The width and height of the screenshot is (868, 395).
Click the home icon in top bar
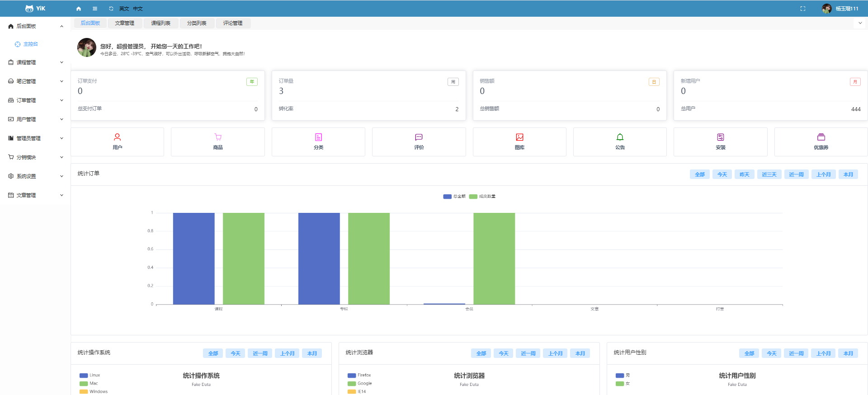coord(79,9)
